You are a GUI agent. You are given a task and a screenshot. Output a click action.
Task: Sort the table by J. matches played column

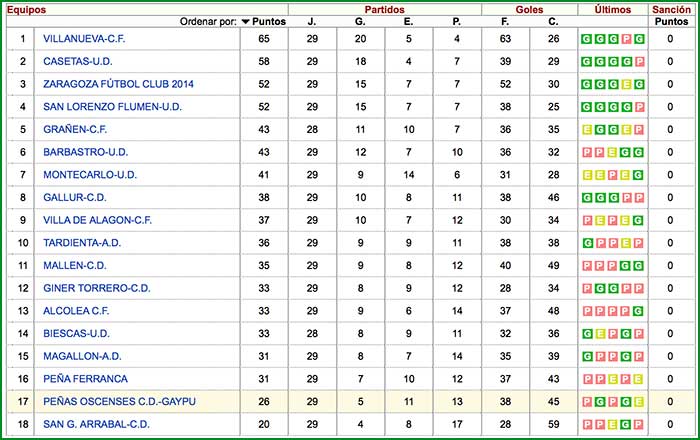point(312,21)
